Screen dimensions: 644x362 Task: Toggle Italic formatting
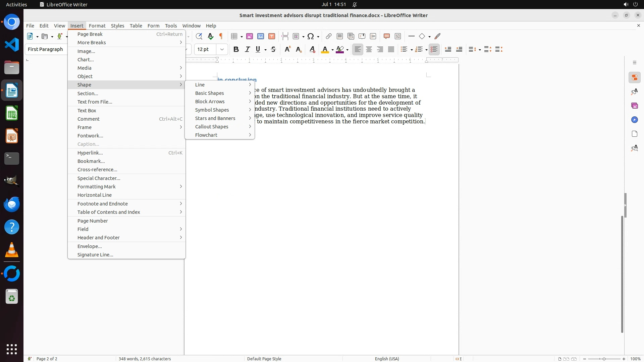(247, 49)
